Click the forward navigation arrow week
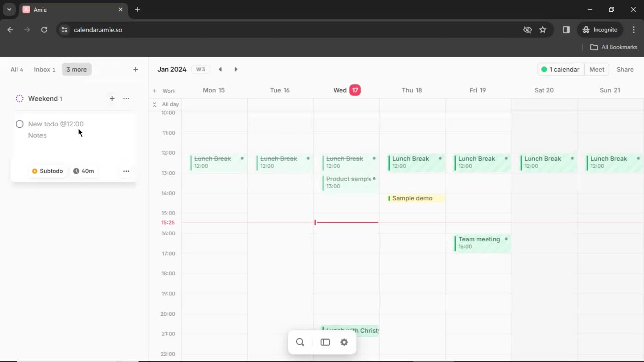The width and height of the screenshot is (644, 362). click(x=236, y=69)
